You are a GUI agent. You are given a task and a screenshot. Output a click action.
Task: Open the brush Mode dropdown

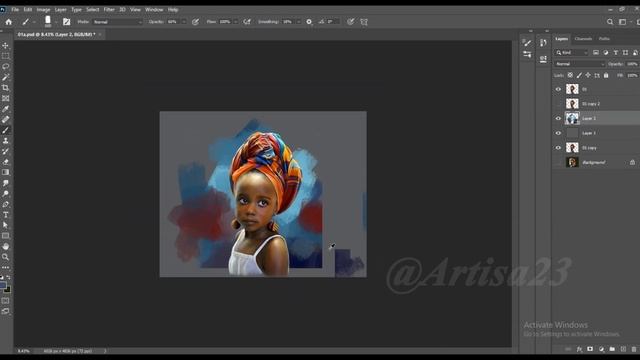click(x=118, y=22)
